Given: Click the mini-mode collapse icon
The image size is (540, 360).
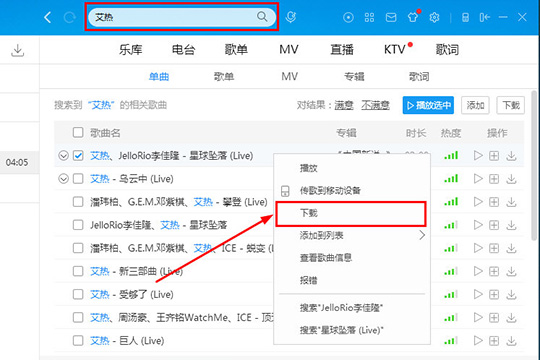Looking at the screenshot, I should (x=484, y=17).
